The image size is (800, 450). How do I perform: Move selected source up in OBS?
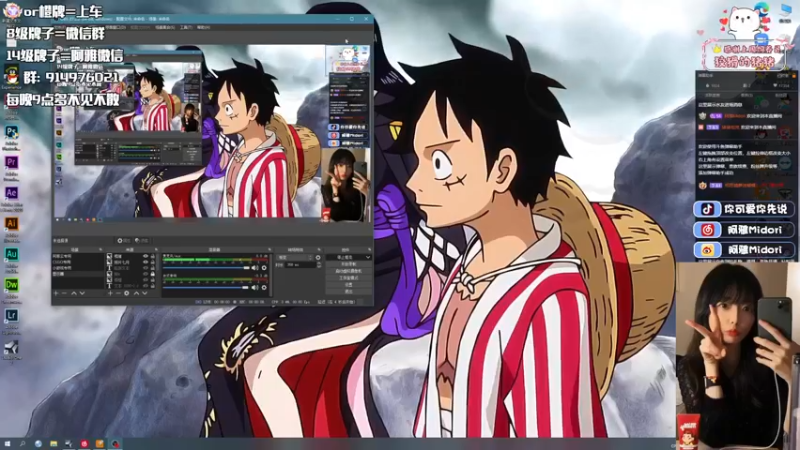(136, 293)
